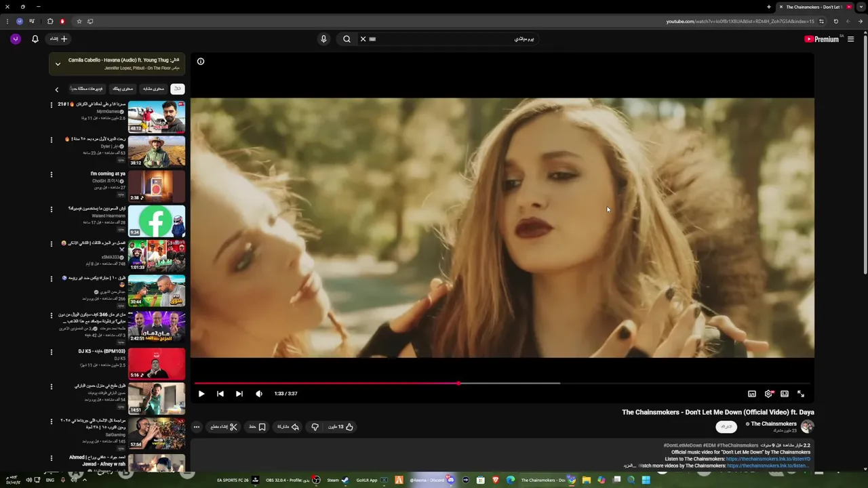Select the second filter chip

[153, 89]
